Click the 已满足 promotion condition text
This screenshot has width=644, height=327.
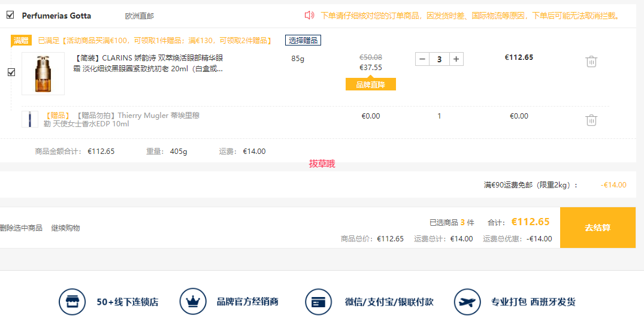pos(155,40)
